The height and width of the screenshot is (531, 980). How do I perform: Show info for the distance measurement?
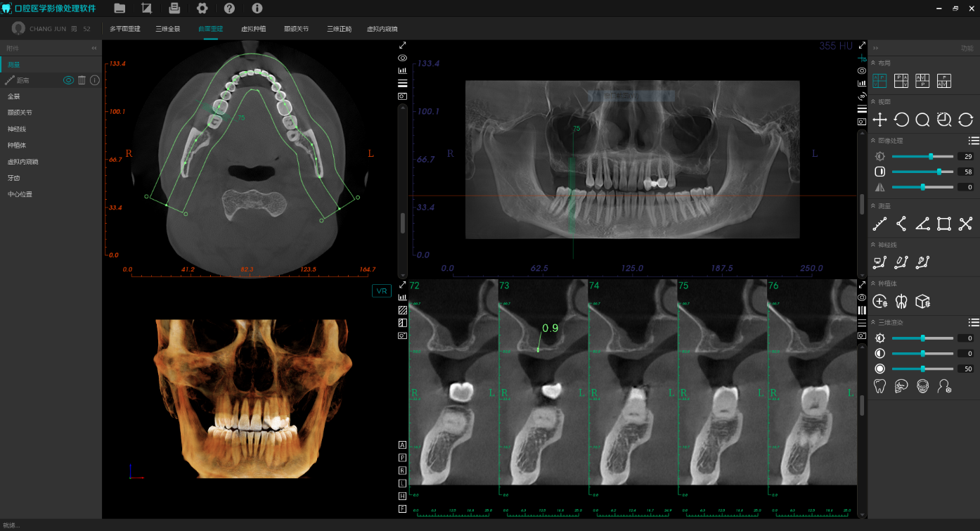[95, 80]
